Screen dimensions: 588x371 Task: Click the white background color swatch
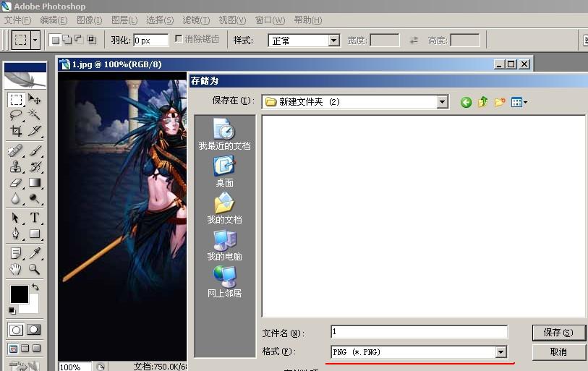pyautogui.click(x=33, y=307)
